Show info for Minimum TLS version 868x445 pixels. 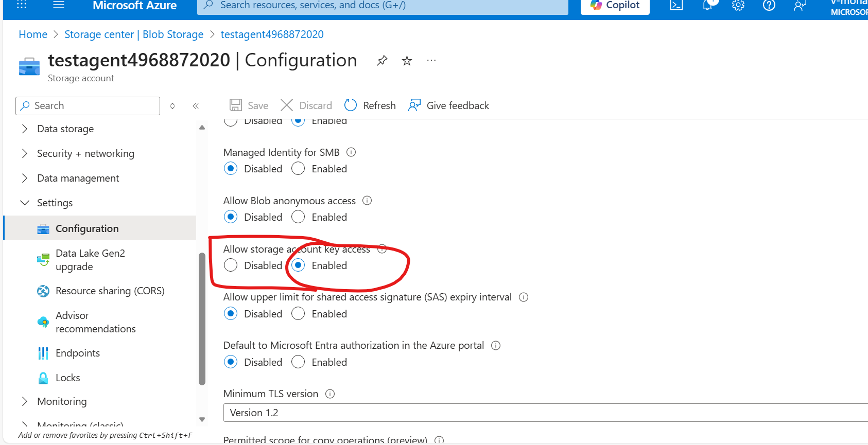(x=330, y=394)
